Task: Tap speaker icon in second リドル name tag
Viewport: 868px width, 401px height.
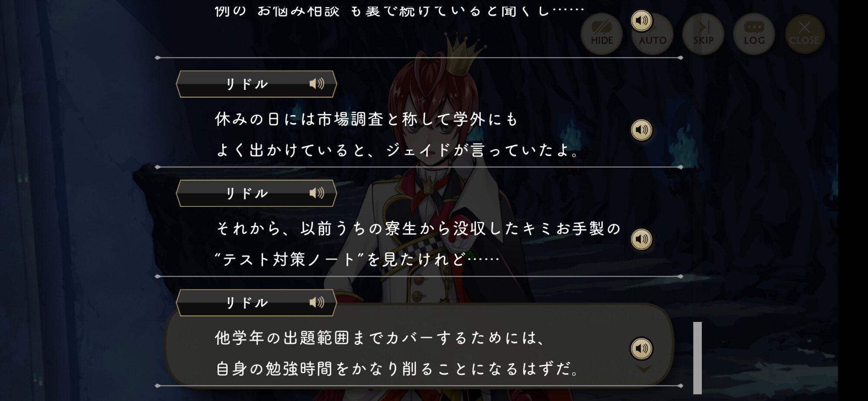Action: pyautogui.click(x=317, y=193)
